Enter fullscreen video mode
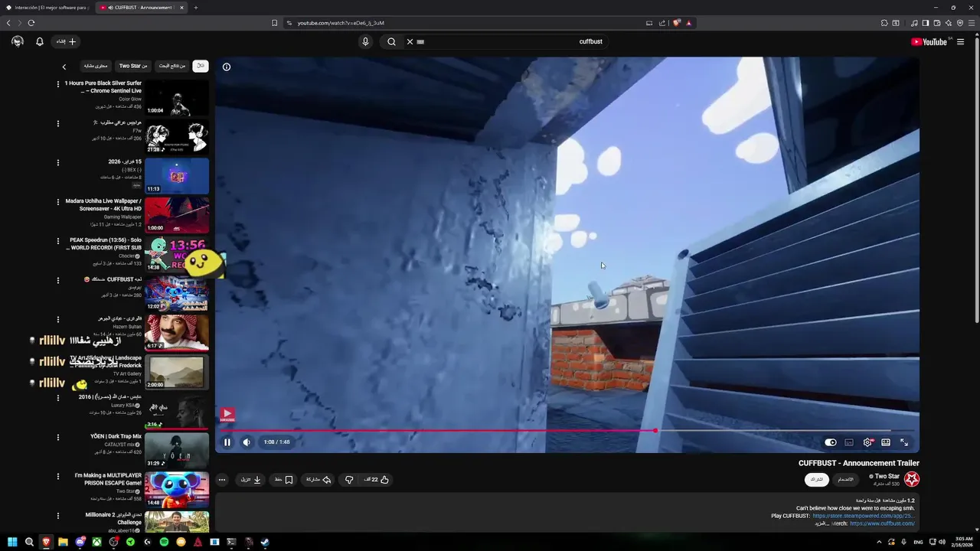The height and width of the screenshot is (551, 980). coord(904,442)
